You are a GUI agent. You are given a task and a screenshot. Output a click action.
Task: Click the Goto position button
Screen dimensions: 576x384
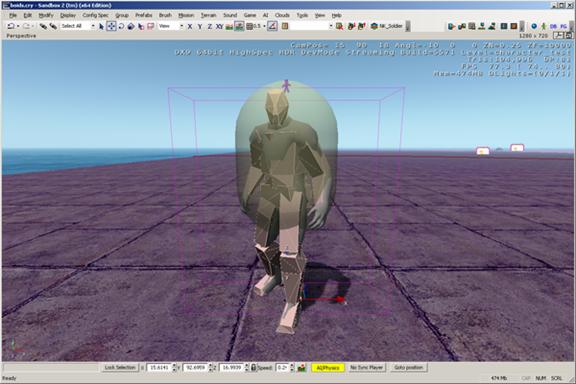(x=408, y=367)
